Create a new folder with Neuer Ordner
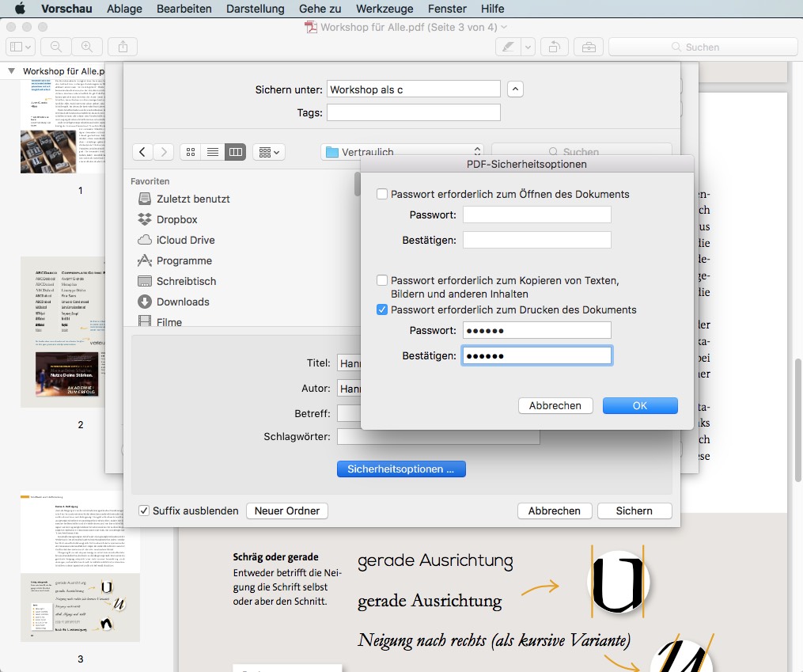 (x=286, y=511)
